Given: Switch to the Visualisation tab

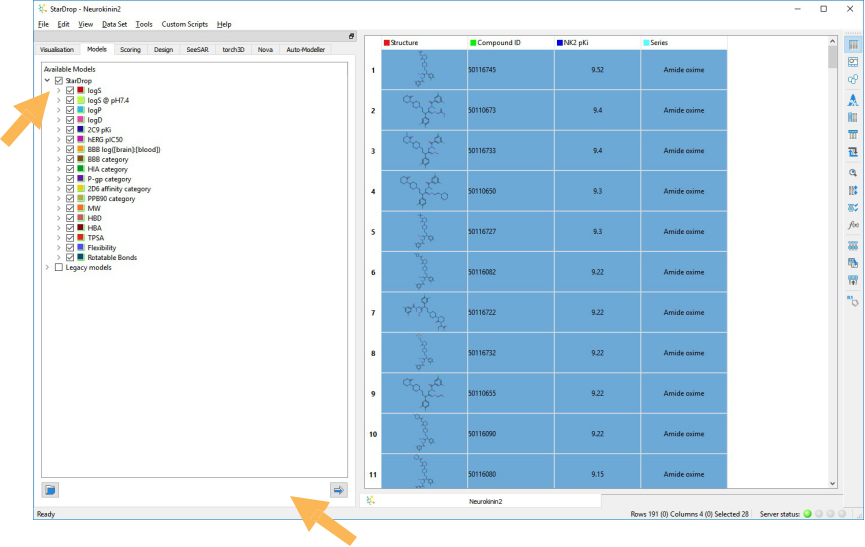Looking at the screenshot, I should pos(57,50).
